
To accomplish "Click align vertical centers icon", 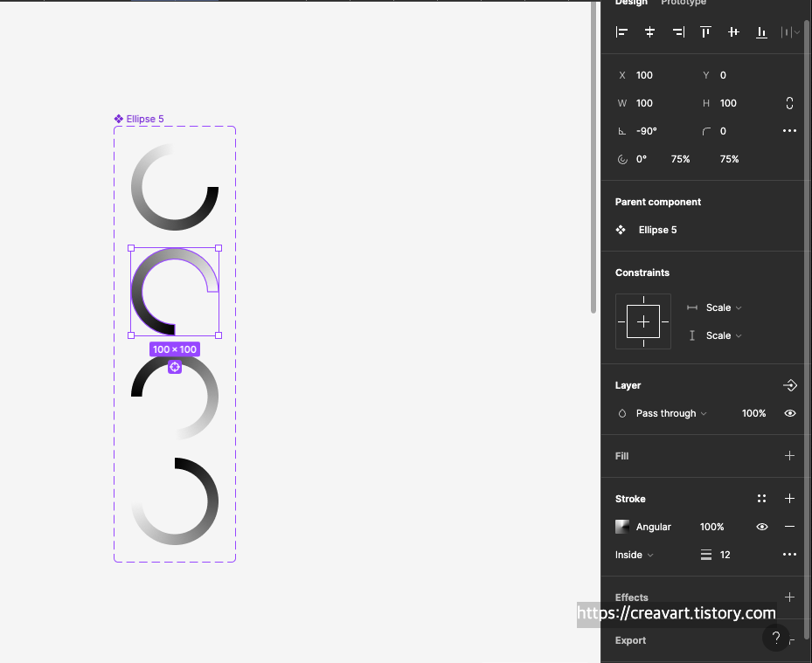I will pyautogui.click(x=733, y=32).
